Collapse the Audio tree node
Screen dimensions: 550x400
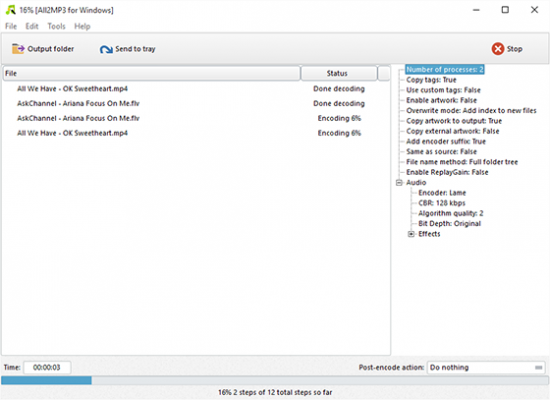pyautogui.click(x=399, y=182)
